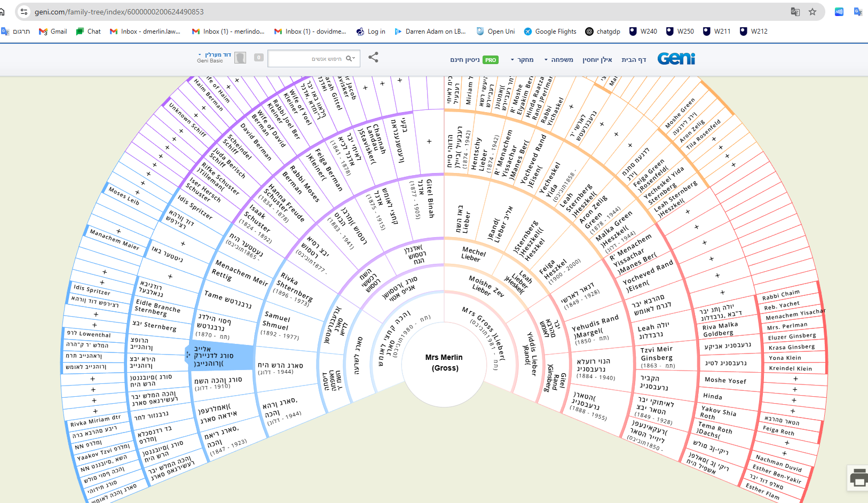The image size is (868, 503).
Task: Open the user profile avatar
Action: 240,58
